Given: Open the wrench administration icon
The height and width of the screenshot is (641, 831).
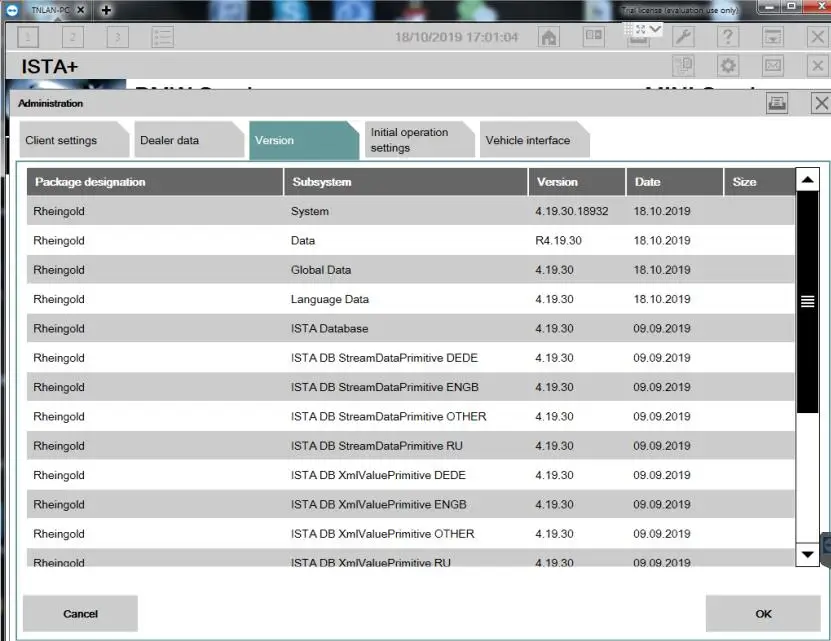Looking at the screenshot, I should click(x=683, y=37).
